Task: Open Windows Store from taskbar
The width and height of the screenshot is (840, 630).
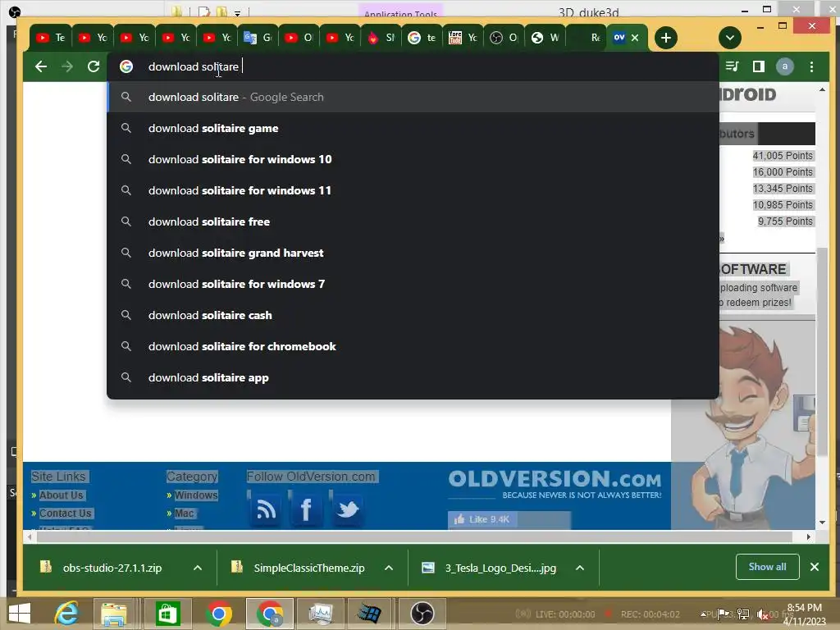Action: tap(167, 614)
